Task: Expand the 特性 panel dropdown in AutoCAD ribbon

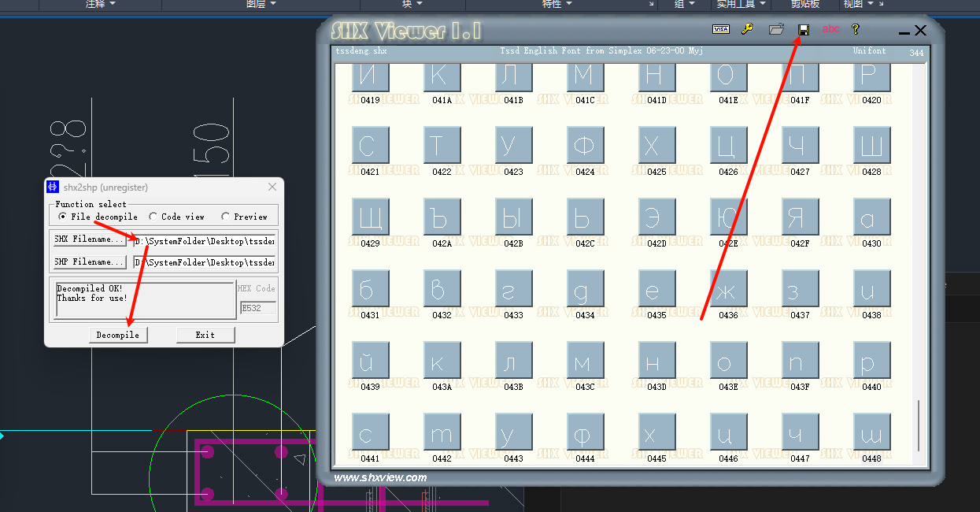Action: pyautogui.click(x=568, y=4)
